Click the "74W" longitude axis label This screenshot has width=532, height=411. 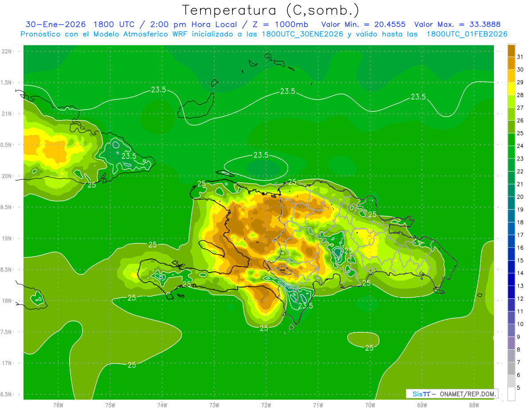coord(162,405)
